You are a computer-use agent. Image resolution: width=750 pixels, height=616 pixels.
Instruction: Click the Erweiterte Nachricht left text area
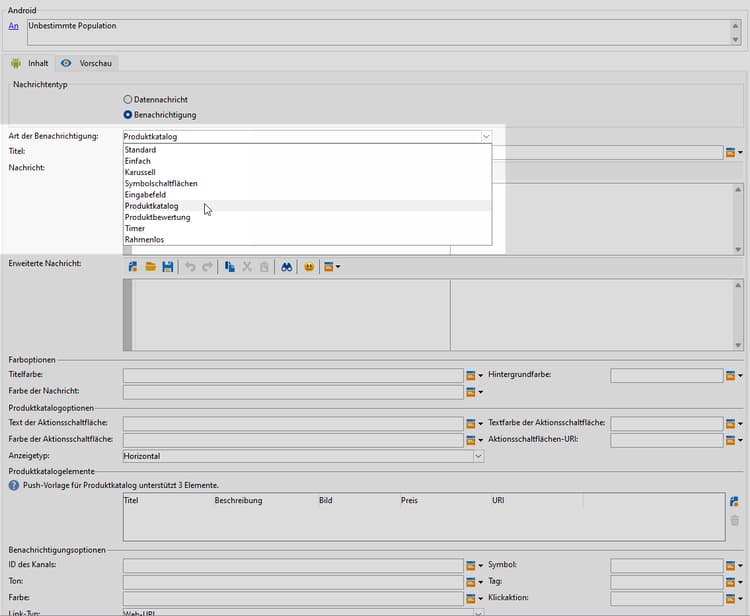291,315
